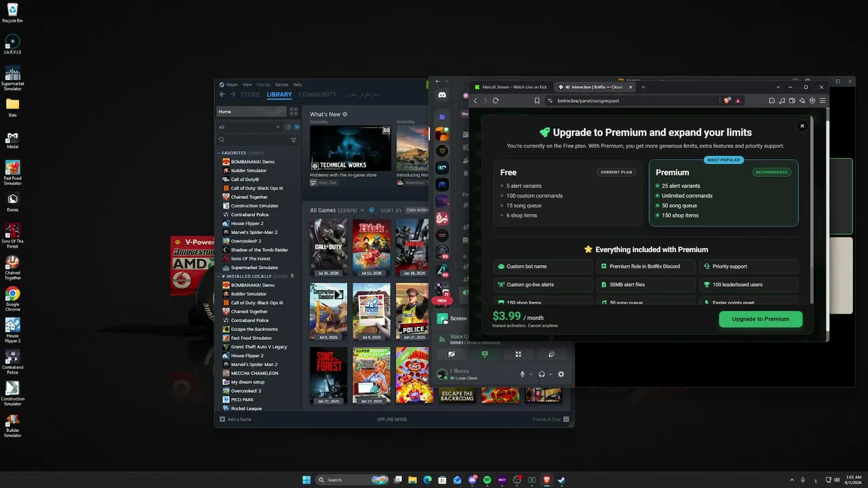Open the browser main menu
868x488 pixels.
click(x=823, y=100)
